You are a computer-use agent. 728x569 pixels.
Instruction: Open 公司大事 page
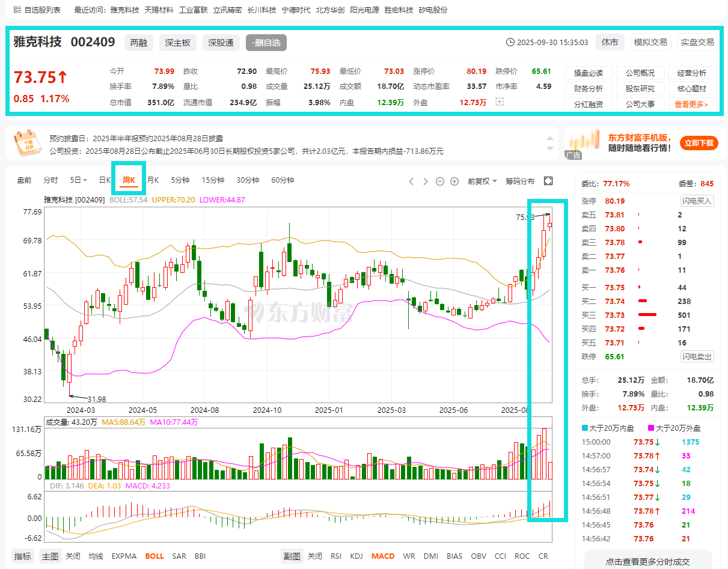pyautogui.click(x=640, y=104)
